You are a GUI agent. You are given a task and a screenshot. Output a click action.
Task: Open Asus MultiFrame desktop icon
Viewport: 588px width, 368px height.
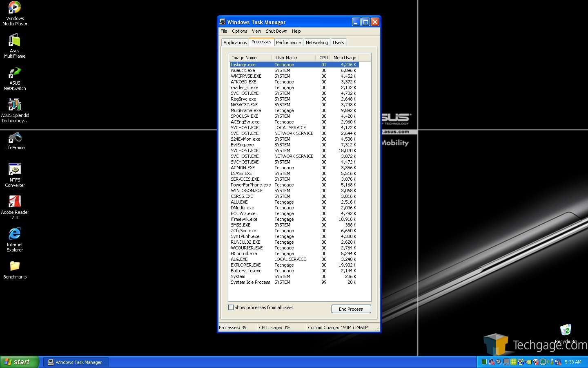[x=15, y=46]
